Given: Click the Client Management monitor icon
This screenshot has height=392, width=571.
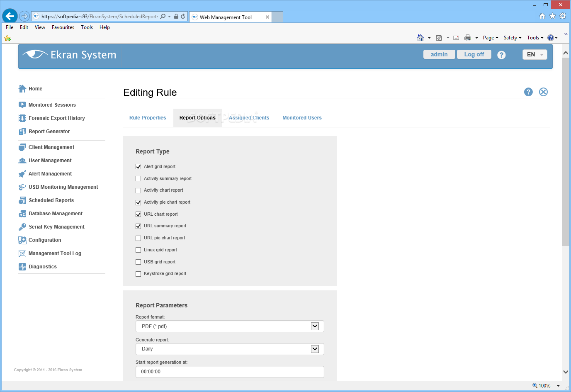Looking at the screenshot, I should (22, 147).
